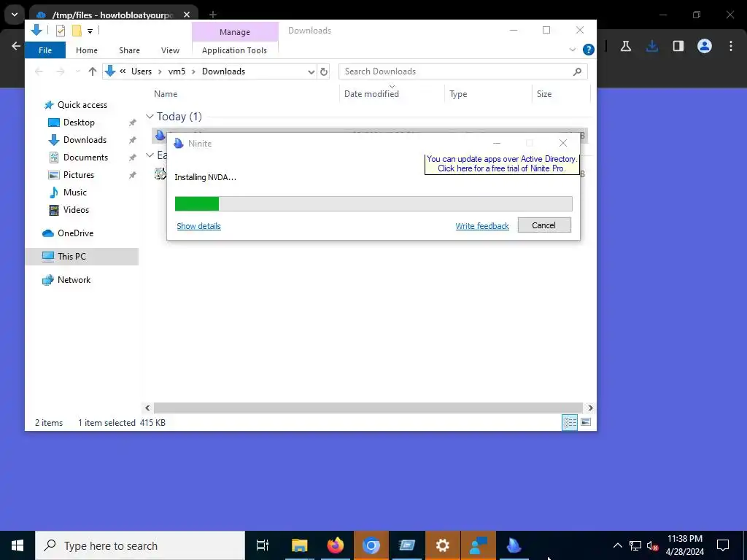Sort by Date modified column

(371, 94)
